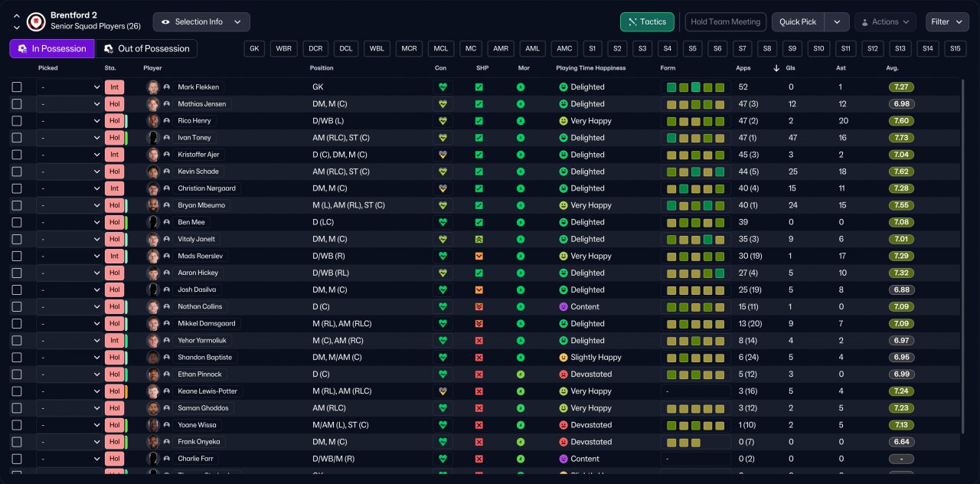The width and height of the screenshot is (980, 484).
Task: Click the morale icon for Rico Henry
Action: (x=521, y=121)
